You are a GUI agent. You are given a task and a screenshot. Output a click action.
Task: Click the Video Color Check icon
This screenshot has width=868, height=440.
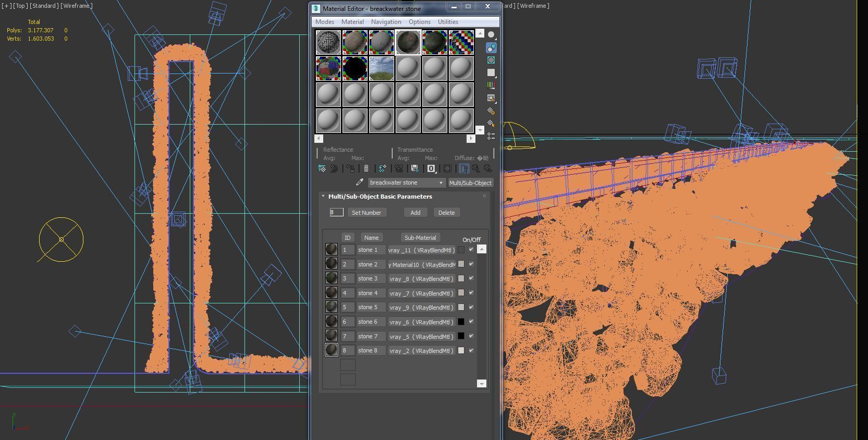[x=491, y=85]
